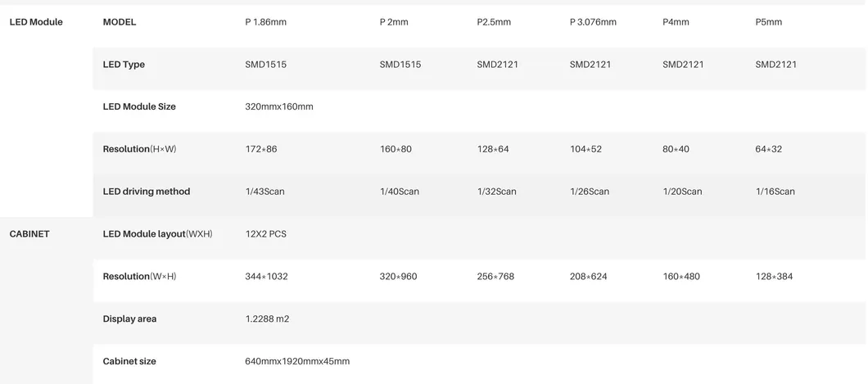Select the P4mm model header

coord(676,22)
